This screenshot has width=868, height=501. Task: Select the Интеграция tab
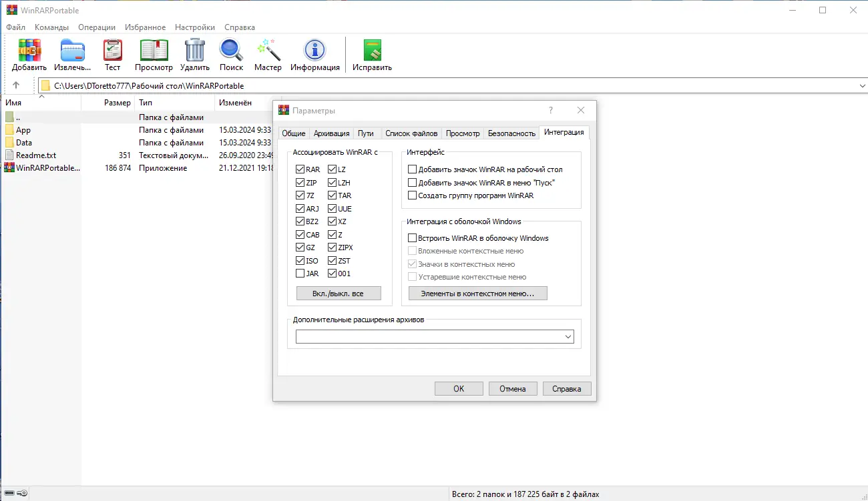pos(564,132)
